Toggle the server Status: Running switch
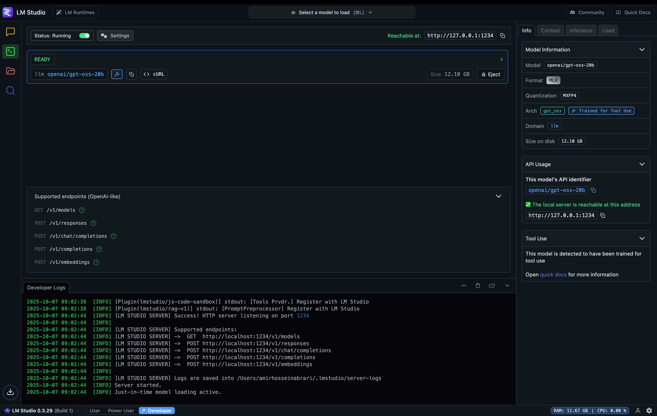657x416 pixels. coord(84,36)
